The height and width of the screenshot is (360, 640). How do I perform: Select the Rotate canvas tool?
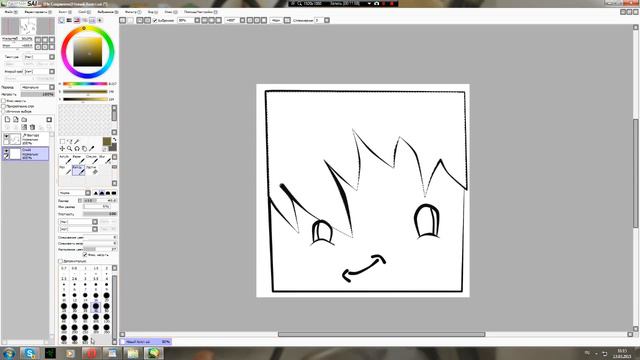tap(77, 149)
